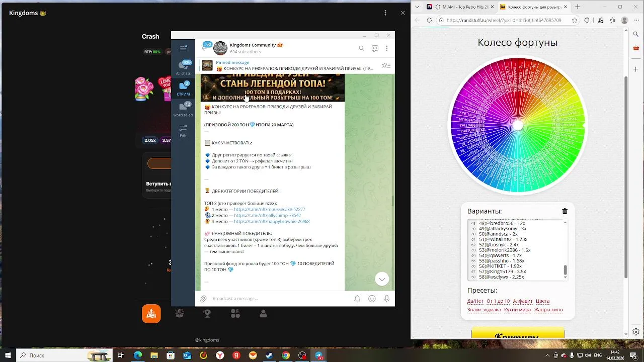
Task: Open the profile tab in Kingdoms
Action: click(x=263, y=313)
